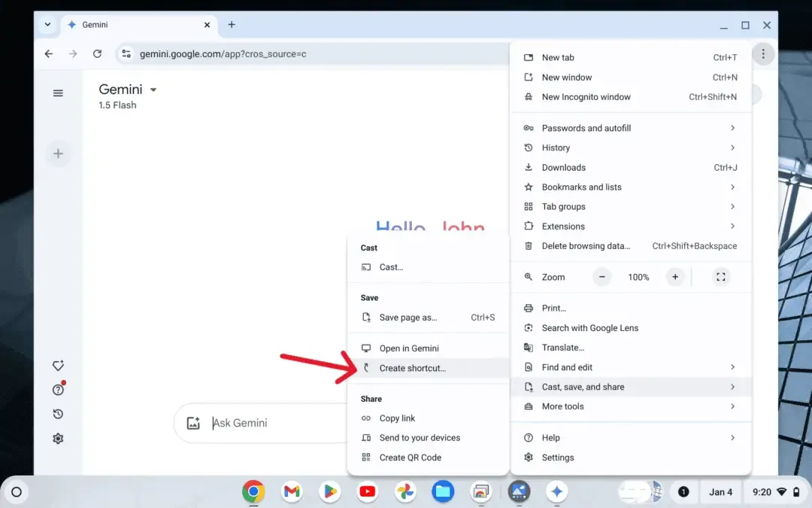Select Translate menu item
The image size is (812, 508).
click(631, 347)
